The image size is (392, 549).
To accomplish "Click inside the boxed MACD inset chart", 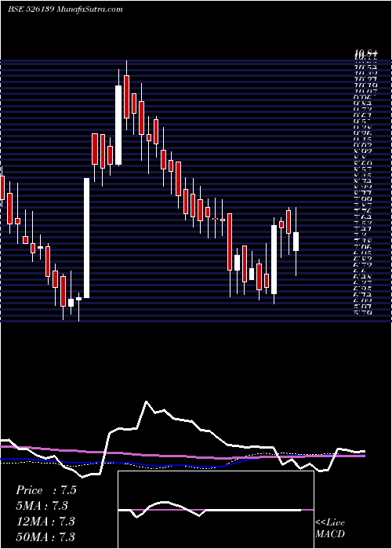I will pyautogui.click(x=216, y=510).
